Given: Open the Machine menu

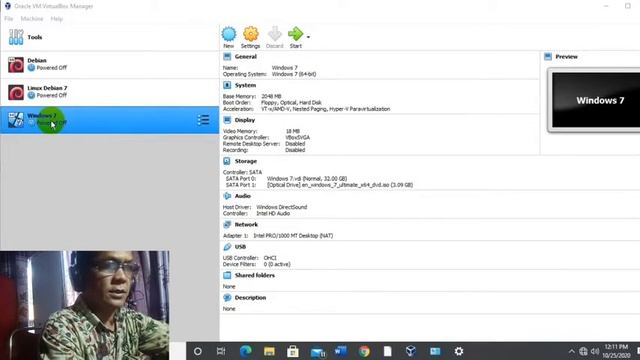Looking at the screenshot, I should pos(32,19).
